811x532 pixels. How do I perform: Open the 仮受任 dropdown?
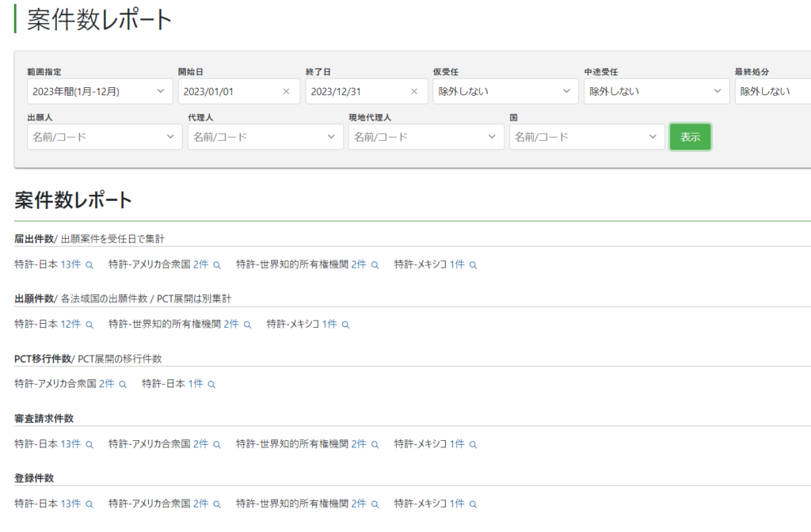click(505, 92)
